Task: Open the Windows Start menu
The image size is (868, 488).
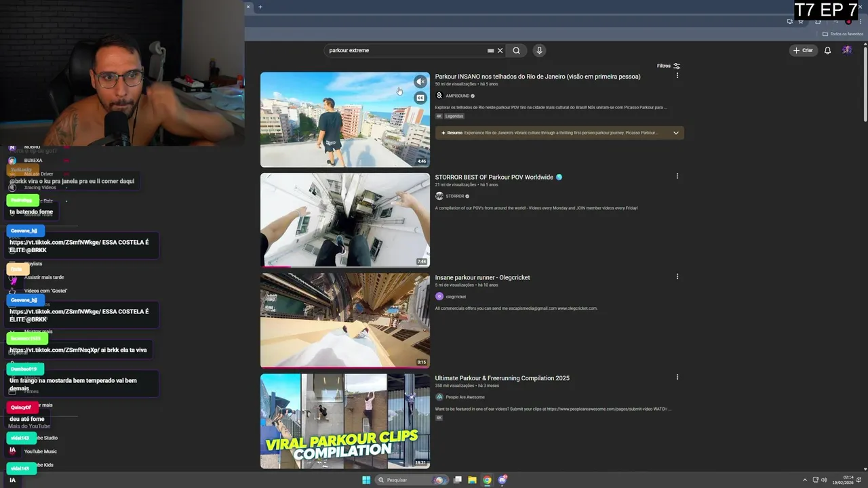Action: click(x=366, y=480)
